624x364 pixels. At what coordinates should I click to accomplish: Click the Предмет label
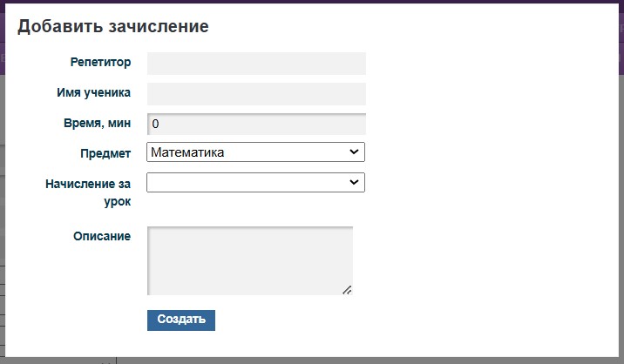point(105,153)
